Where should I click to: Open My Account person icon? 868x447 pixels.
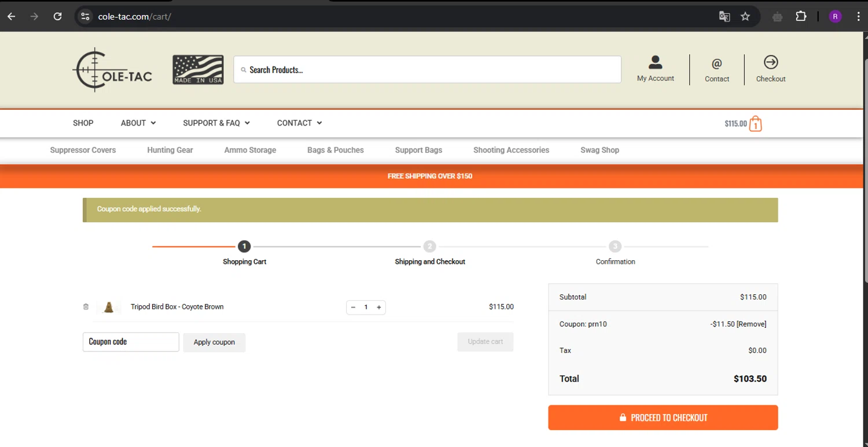[656, 62]
